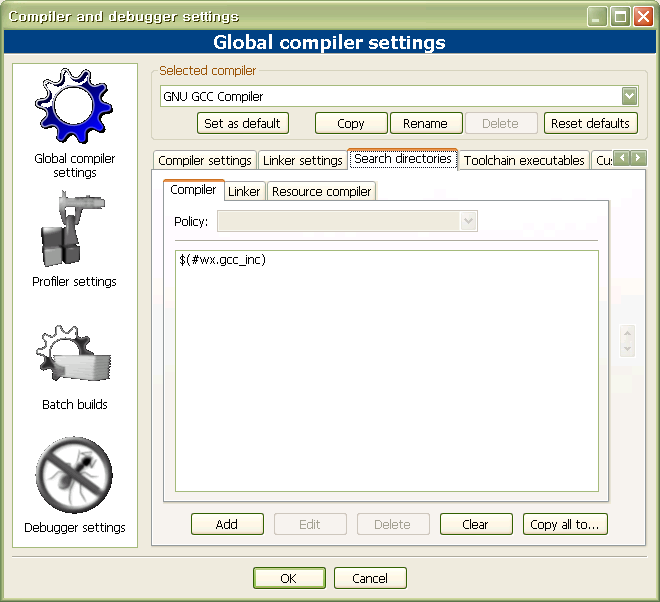Image resolution: width=660 pixels, height=602 pixels.
Task: Select the Search directories tab
Action: pos(403,159)
